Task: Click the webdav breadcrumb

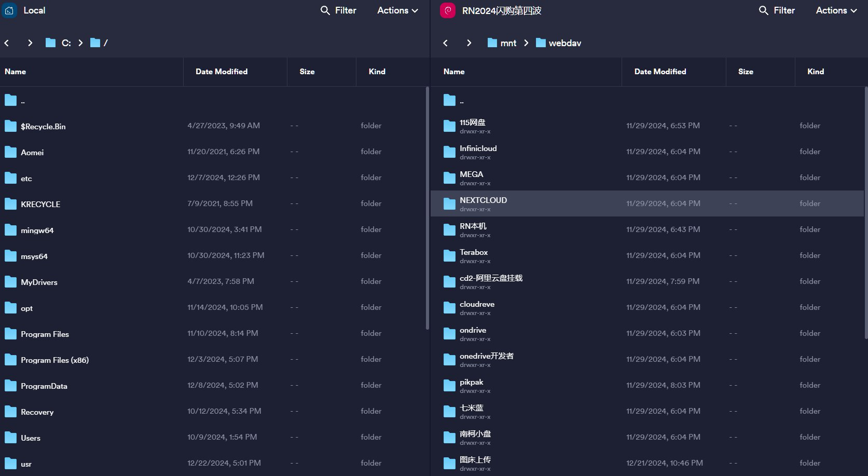Action: click(x=558, y=43)
